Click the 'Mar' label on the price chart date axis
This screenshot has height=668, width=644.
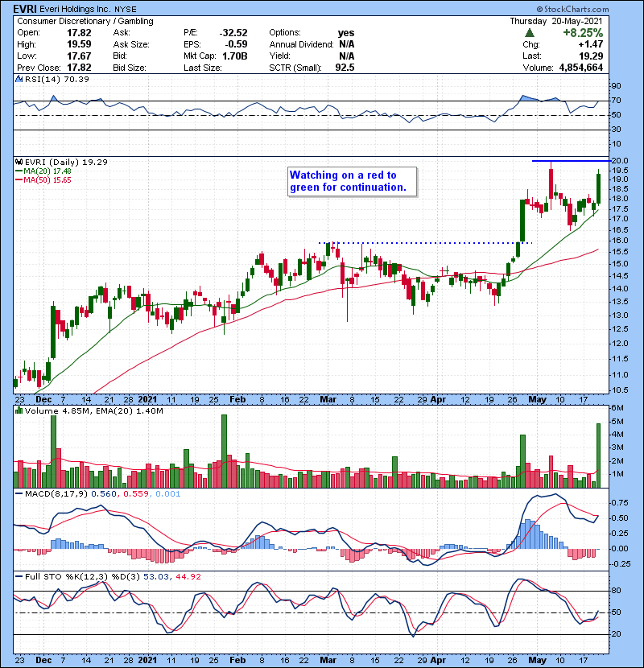[x=328, y=399]
